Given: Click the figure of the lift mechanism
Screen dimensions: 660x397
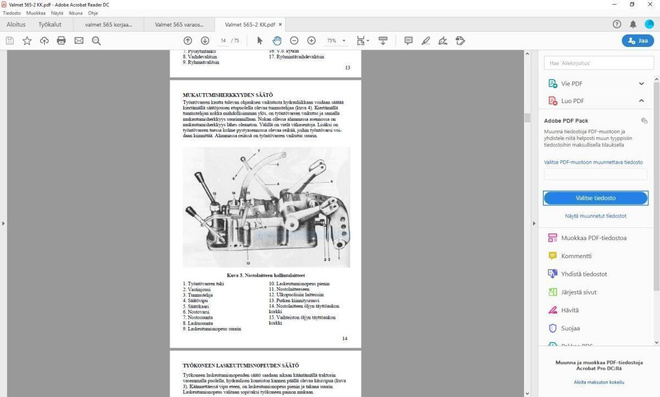Looking at the screenshot, I should (x=266, y=207).
